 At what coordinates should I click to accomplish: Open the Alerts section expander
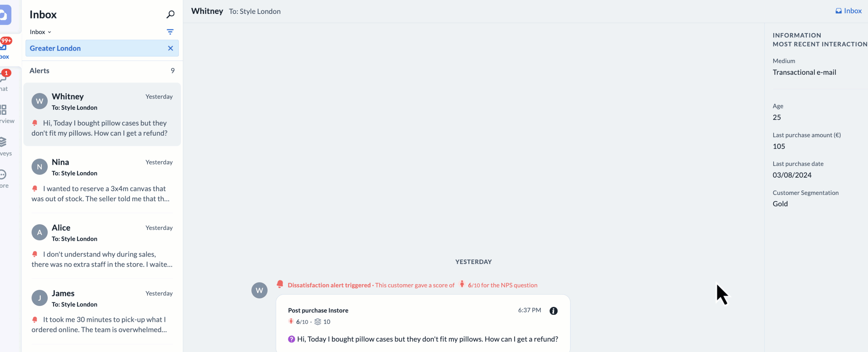(x=102, y=70)
